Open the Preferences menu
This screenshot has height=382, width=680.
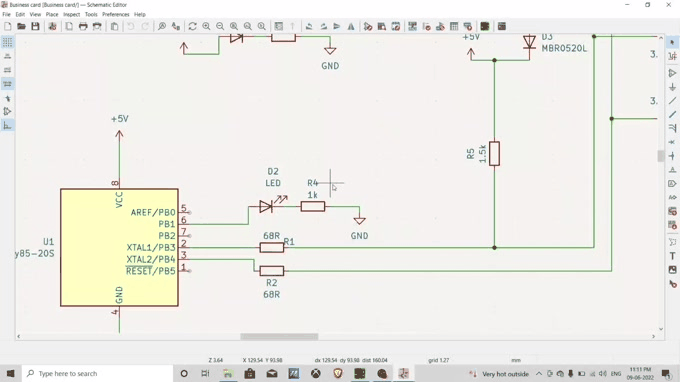coord(116,14)
